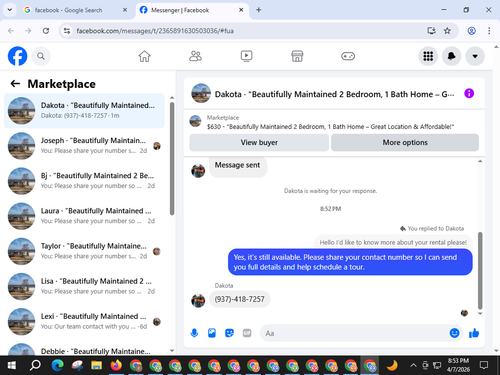Open File Explorer from taskbar

click(97, 366)
